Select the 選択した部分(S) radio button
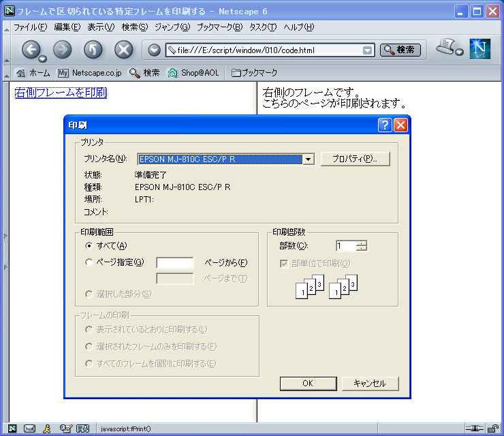 89,294
